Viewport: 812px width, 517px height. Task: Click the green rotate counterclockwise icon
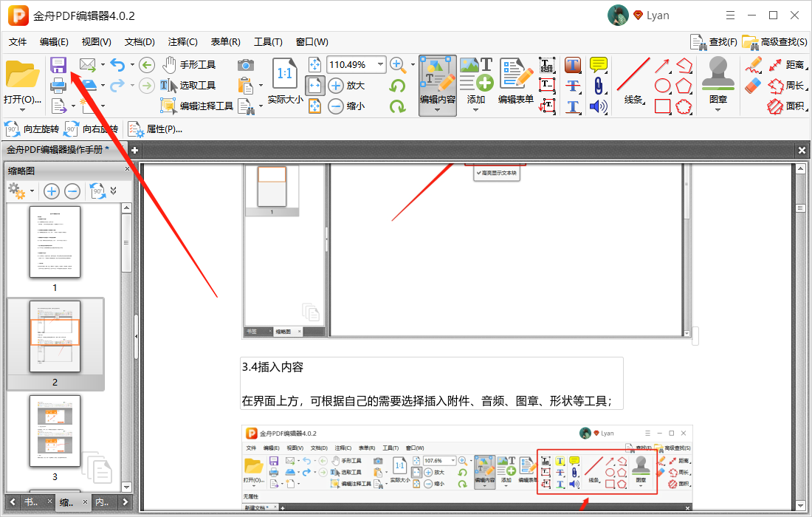(397, 86)
